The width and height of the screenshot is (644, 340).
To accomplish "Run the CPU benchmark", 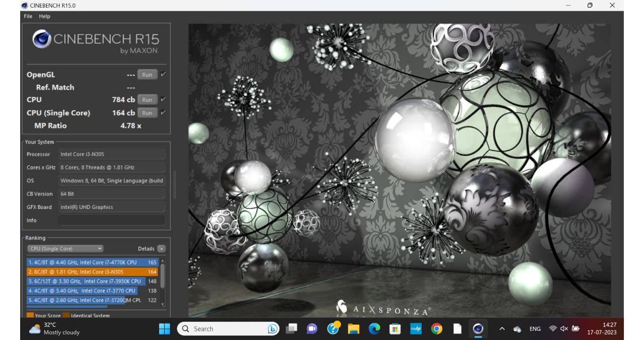I will (147, 100).
